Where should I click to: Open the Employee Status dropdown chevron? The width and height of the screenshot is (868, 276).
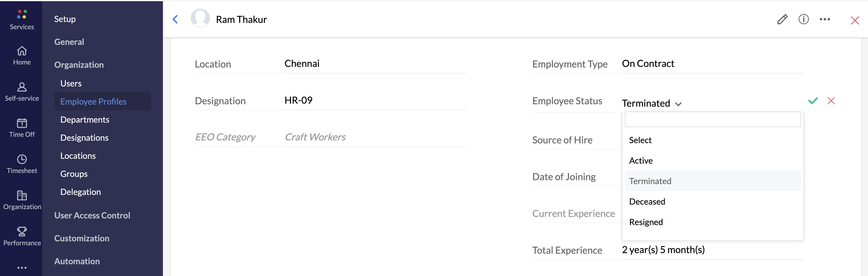click(x=679, y=104)
